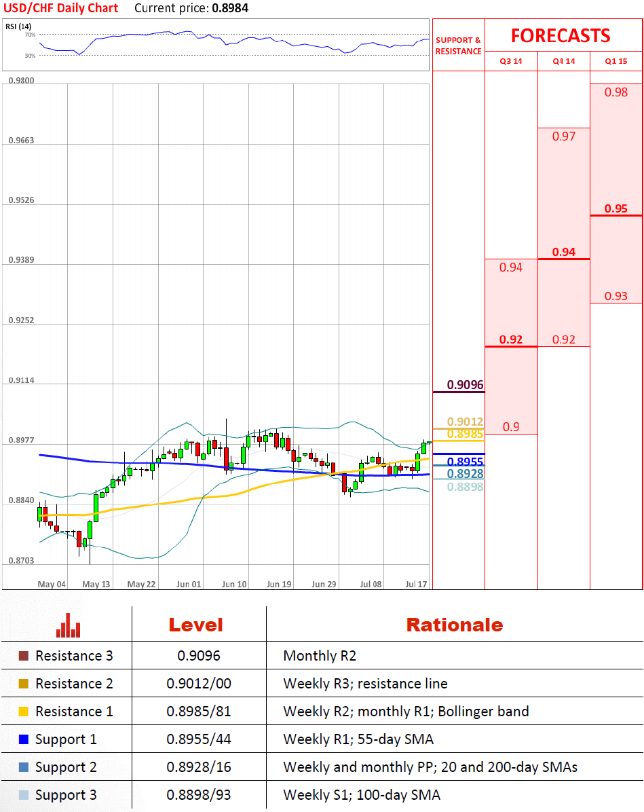Screen dimensions: 644x812
Task: Pick the Support 1 blue legend square
Action: [x=24, y=739]
